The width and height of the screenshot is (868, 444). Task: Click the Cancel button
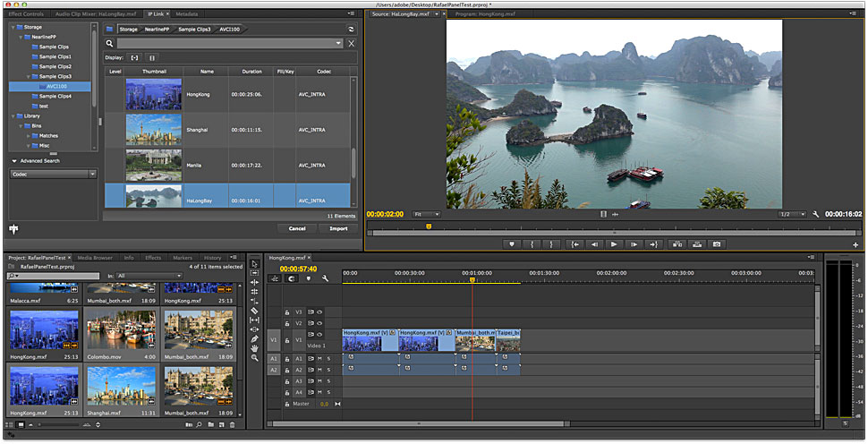(x=296, y=228)
